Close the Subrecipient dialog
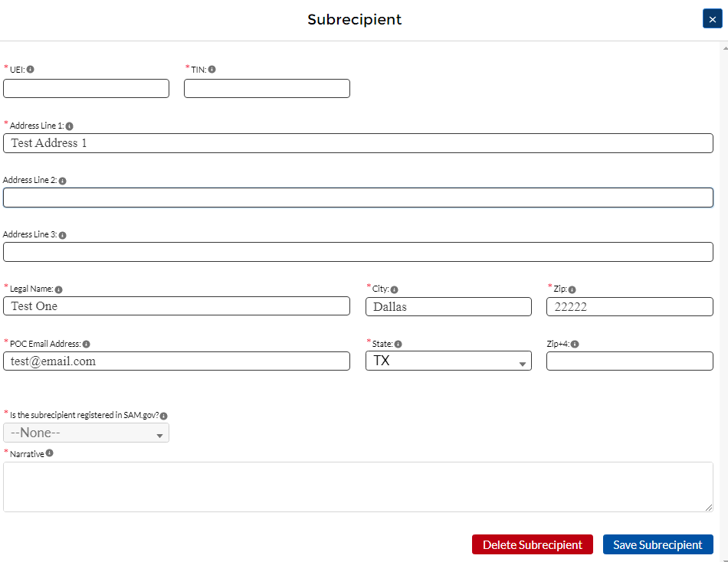This screenshot has height=562, width=728. (712, 19)
